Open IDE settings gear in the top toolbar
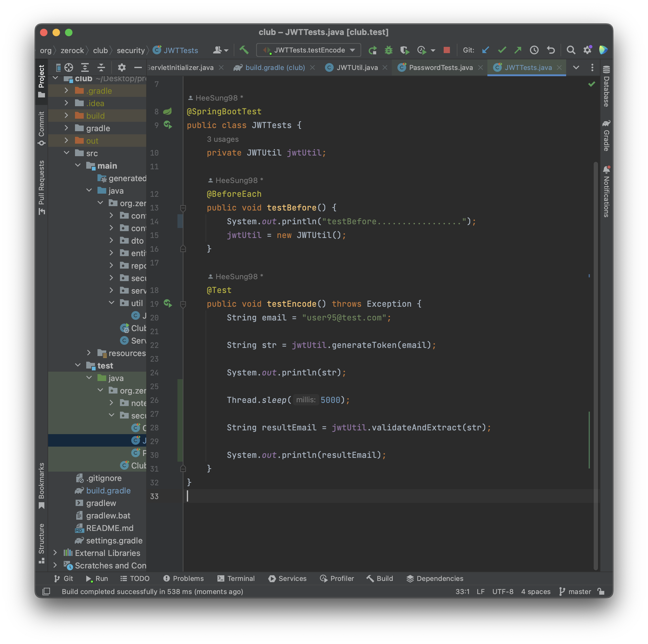 coord(587,50)
